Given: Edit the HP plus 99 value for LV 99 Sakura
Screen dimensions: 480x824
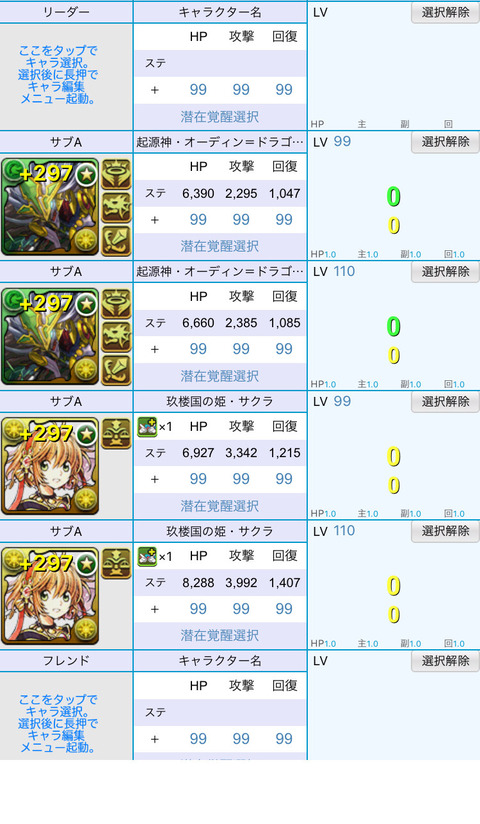Looking at the screenshot, I should point(198,479).
